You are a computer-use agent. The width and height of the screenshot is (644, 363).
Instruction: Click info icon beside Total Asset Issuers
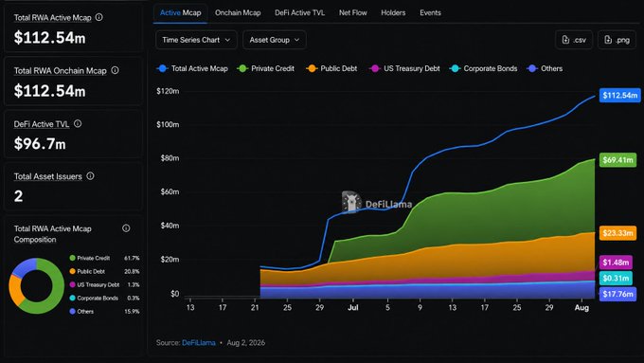click(x=90, y=176)
